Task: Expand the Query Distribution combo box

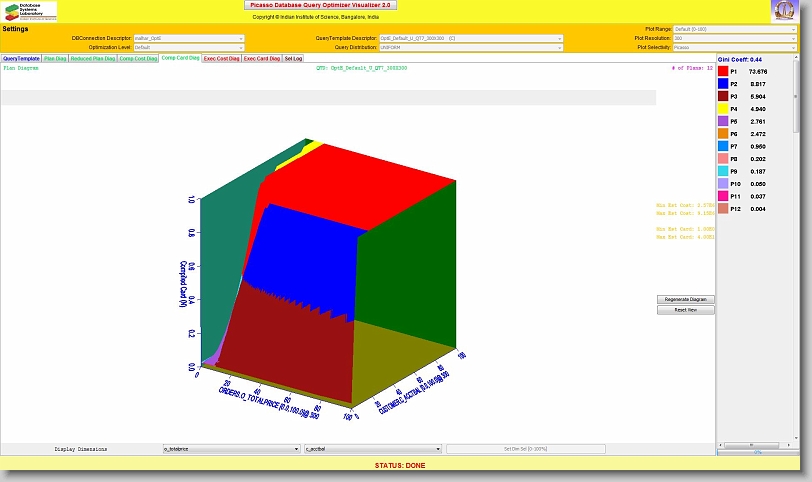Action: [456, 47]
